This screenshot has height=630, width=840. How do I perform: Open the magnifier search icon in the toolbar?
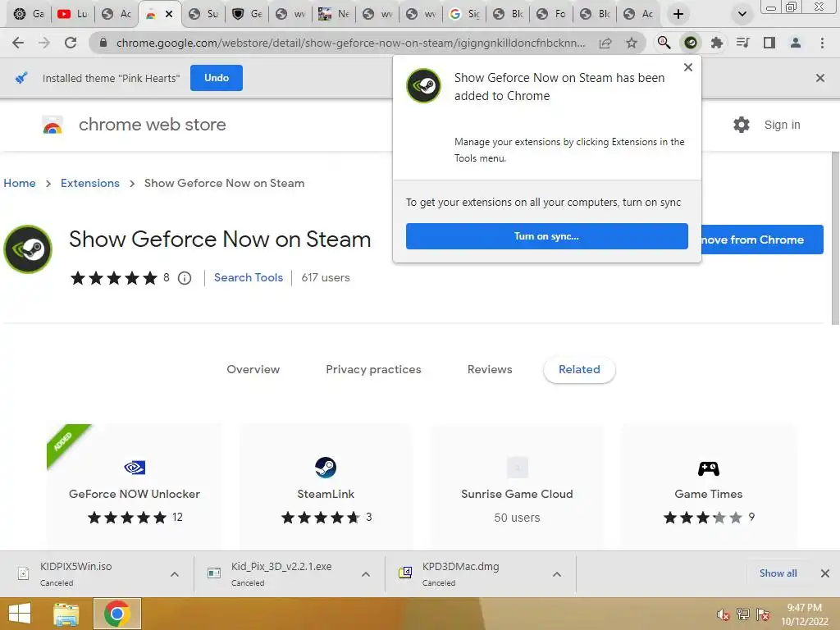pos(664,43)
